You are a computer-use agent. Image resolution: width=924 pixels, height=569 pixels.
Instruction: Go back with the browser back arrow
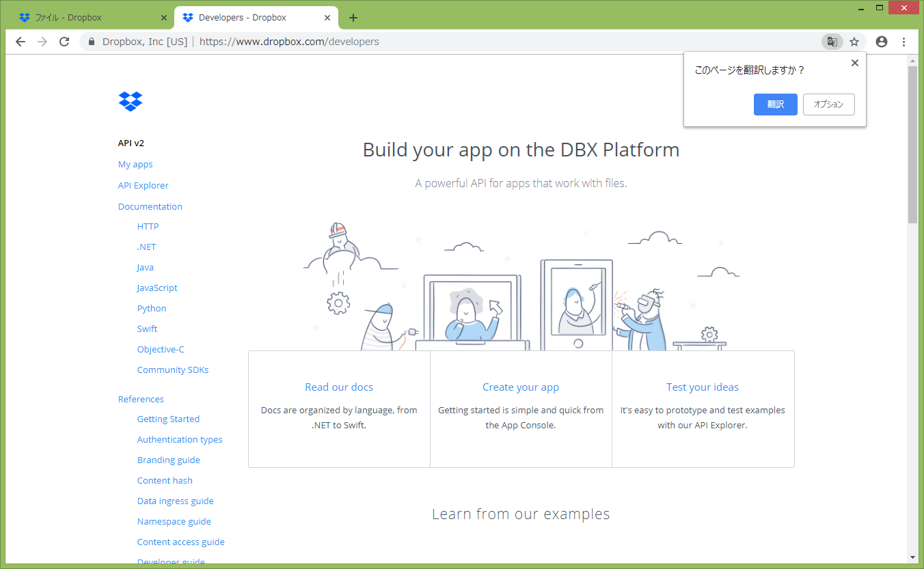tap(21, 42)
